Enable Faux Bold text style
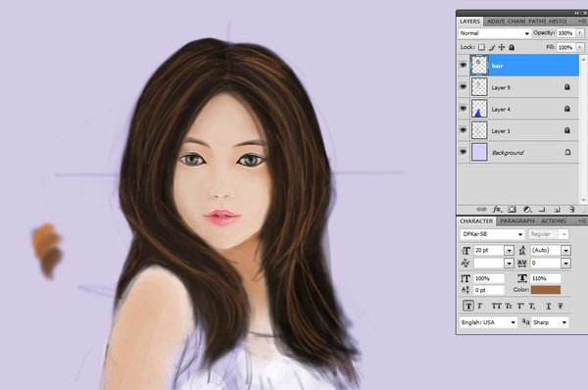This screenshot has width=588, height=390. [x=468, y=306]
